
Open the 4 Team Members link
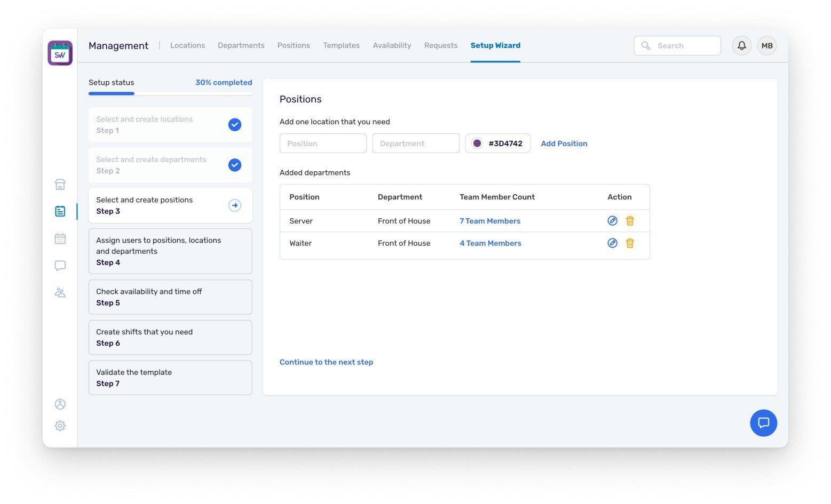[490, 243]
